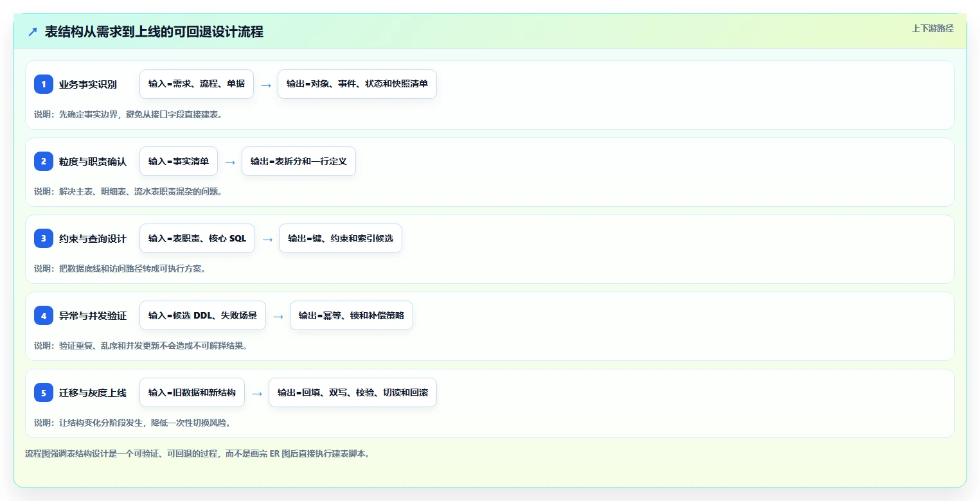
Task: Click the step name 粒度与职责确认
Action: [93, 161]
